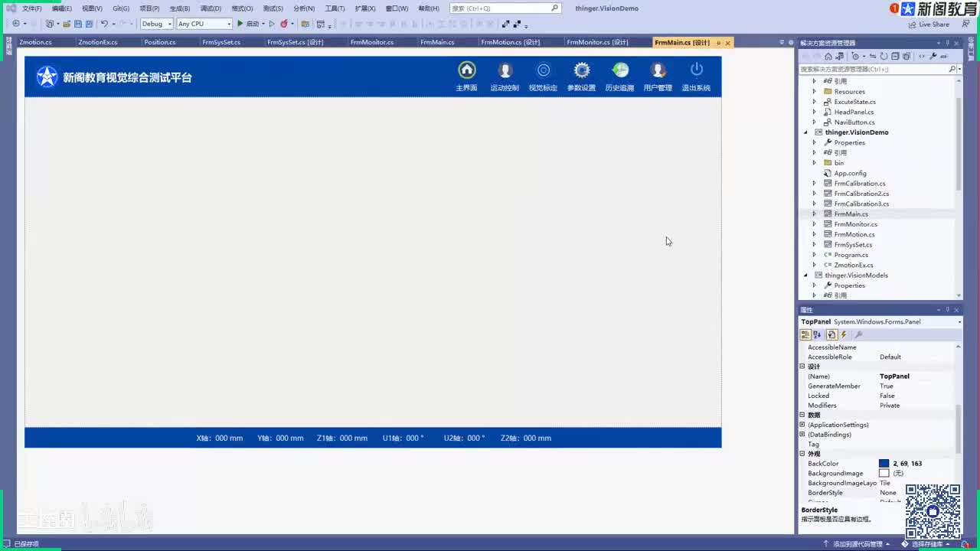The image size is (980, 551).
Task: Expand the (ApplicationSettings) property
Action: point(802,425)
